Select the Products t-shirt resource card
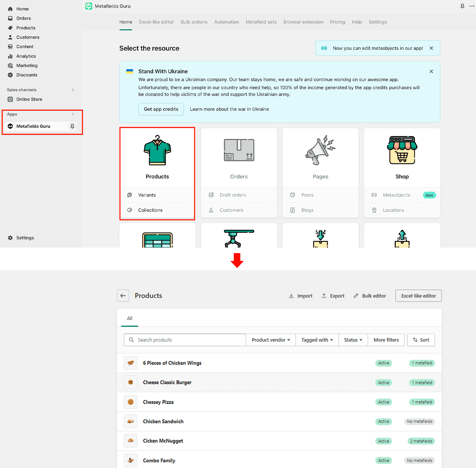Viewport: 476px width, 468px height. (x=157, y=158)
